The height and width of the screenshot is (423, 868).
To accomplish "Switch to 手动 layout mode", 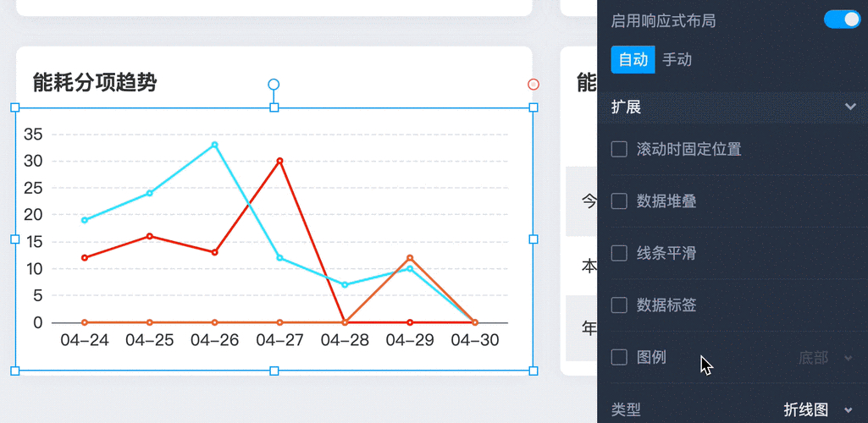I will pyautogui.click(x=677, y=60).
